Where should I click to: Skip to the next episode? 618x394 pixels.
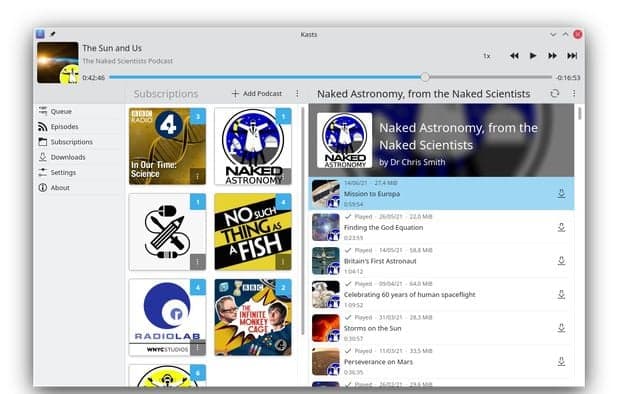tap(572, 56)
